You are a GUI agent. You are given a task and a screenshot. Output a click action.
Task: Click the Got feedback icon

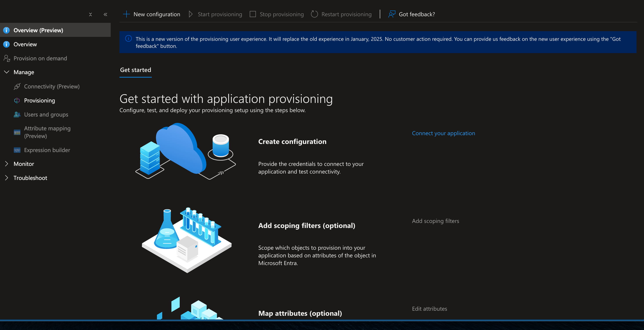click(391, 14)
